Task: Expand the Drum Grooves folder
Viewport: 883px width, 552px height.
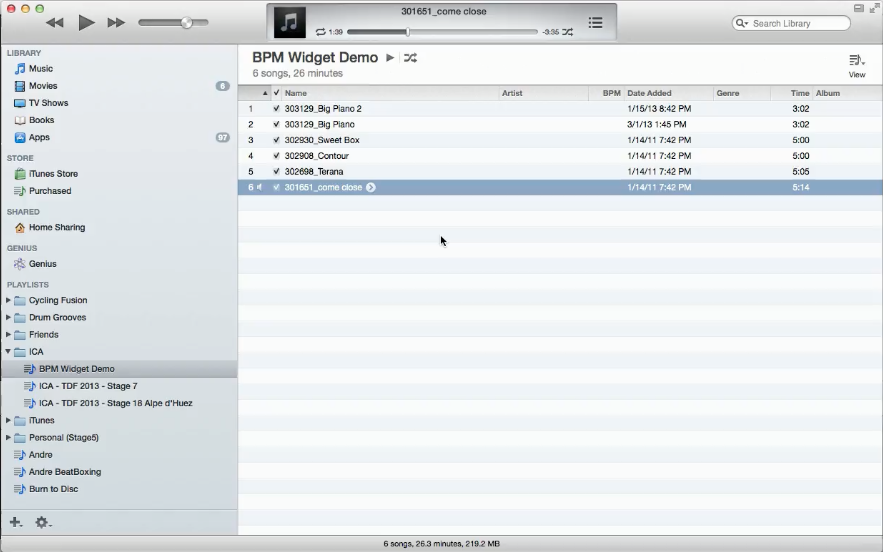Action: 9,317
